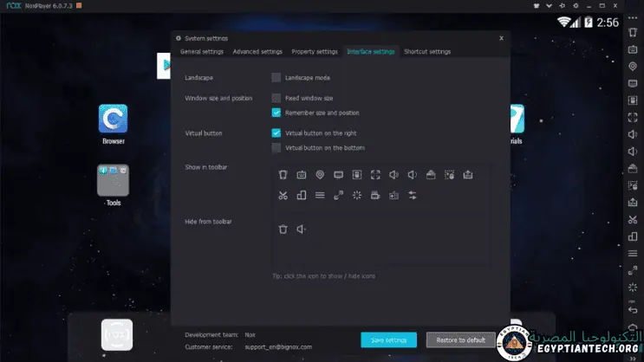The width and height of the screenshot is (644, 362).
Task: Click the location pin icon in Show in toolbar
Action: [320, 174]
